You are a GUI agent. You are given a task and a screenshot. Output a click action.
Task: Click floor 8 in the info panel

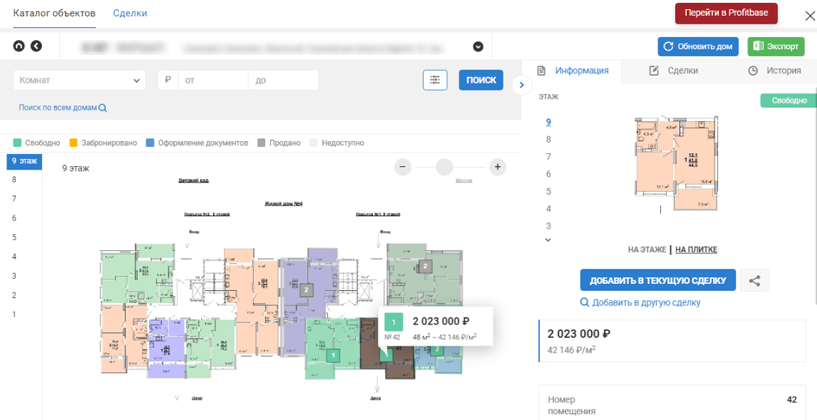pyautogui.click(x=548, y=139)
